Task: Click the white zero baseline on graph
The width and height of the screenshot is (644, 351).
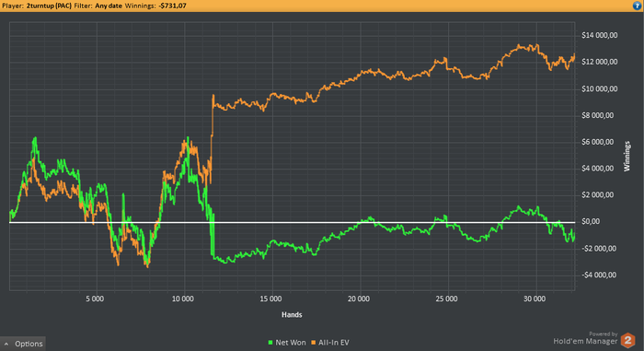Action: coord(292,223)
